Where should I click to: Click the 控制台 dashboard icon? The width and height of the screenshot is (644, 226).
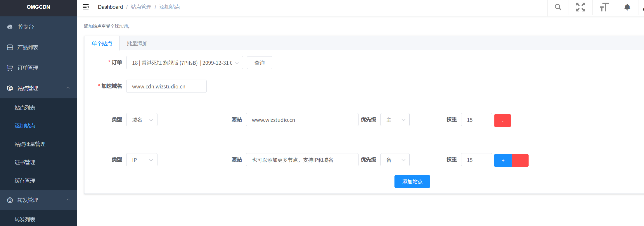click(x=10, y=27)
